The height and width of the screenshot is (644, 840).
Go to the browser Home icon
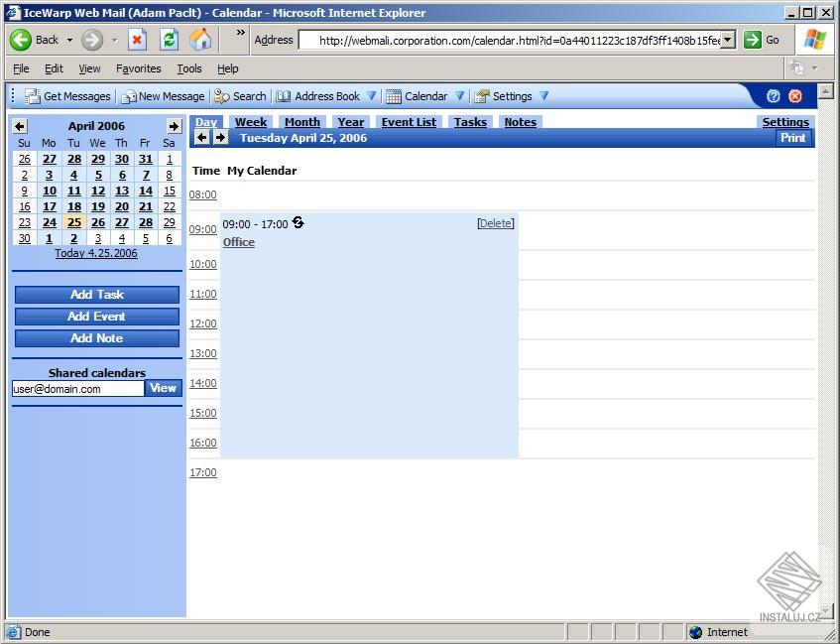tap(200, 40)
